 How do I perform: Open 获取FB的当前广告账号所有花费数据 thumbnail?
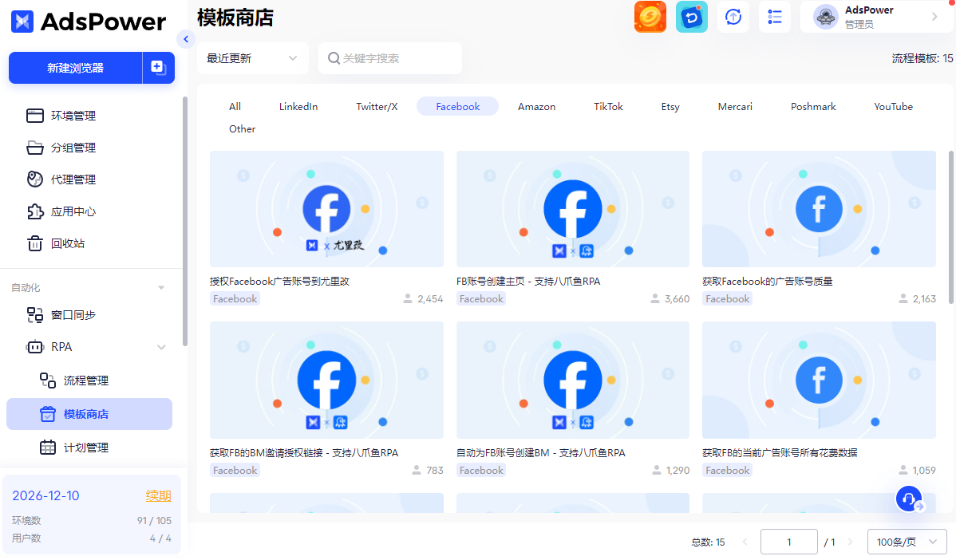click(819, 381)
